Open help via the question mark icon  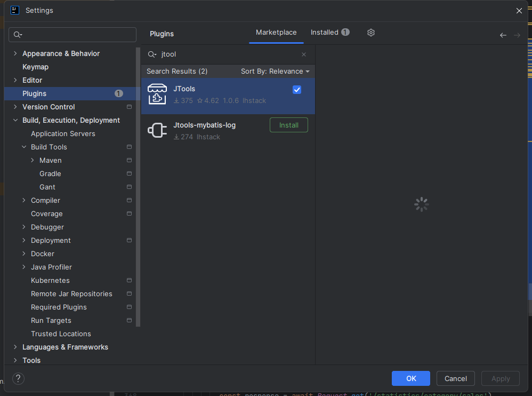[18, 378]
